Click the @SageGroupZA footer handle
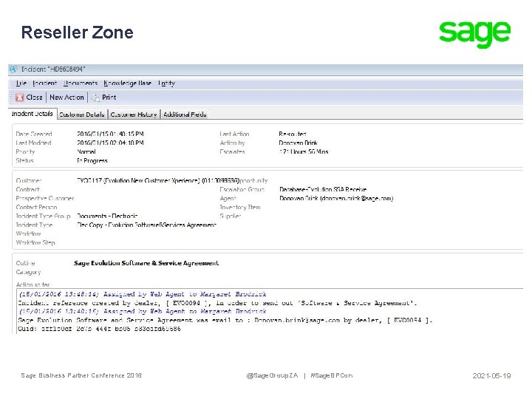This screenshot has width=532, height=399. point(273,375)
